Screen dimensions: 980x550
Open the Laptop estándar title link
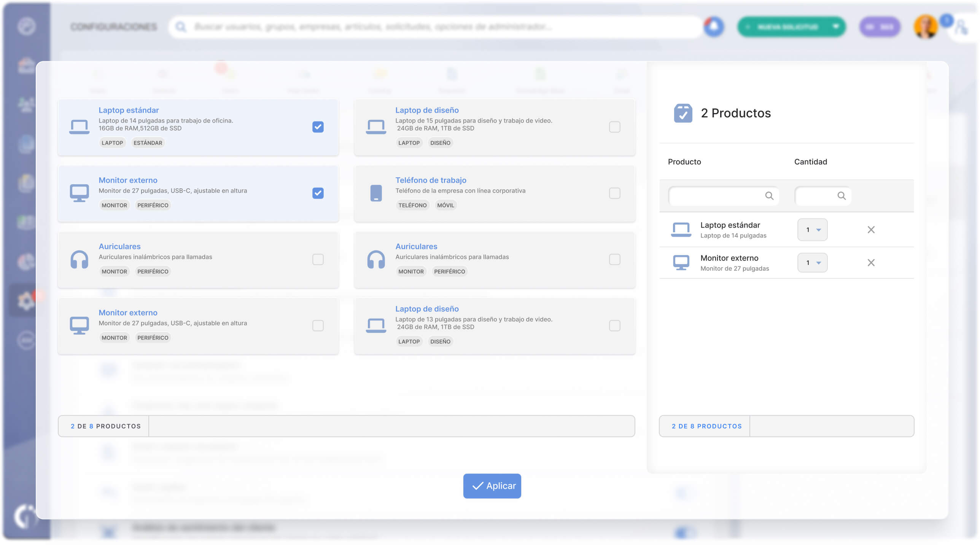click(x=129, y=110)
